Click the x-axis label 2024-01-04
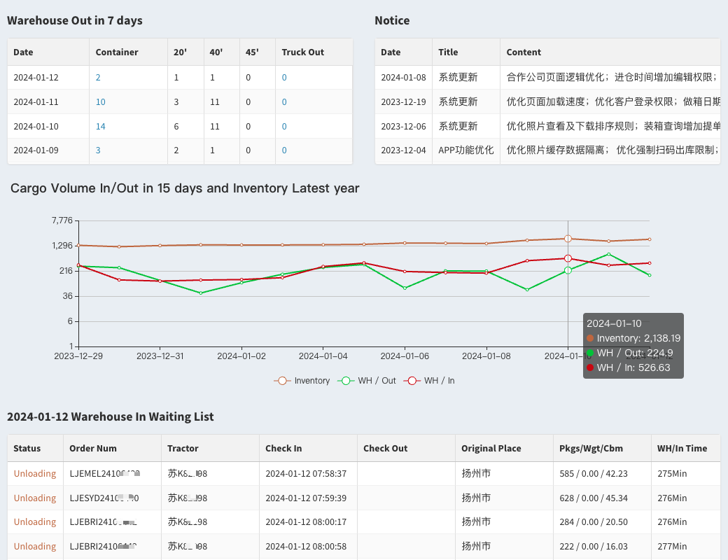Screen dimensions: 728x560 (323, 356)
